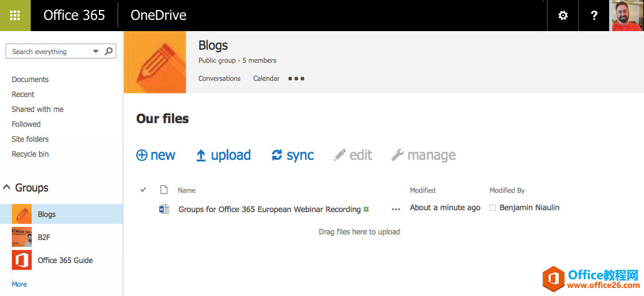Click the Benjamin Niaulin name link
The height and width of the screenshot is (296, 644).
[x=530, y=208]
